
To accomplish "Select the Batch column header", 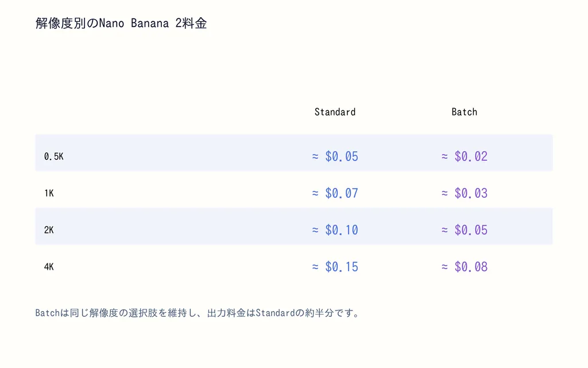I will click(464, 112).
